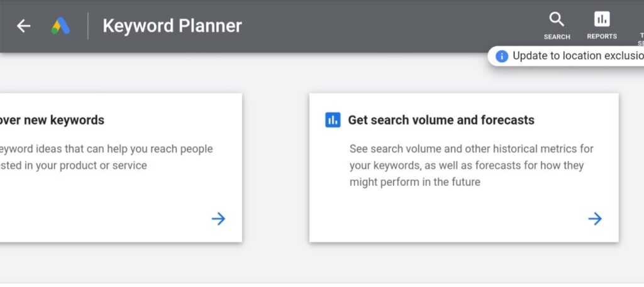Click the vertical divider beside the Ads logo
This screenshot has height=287, width=644.
[x=88, y=26]
